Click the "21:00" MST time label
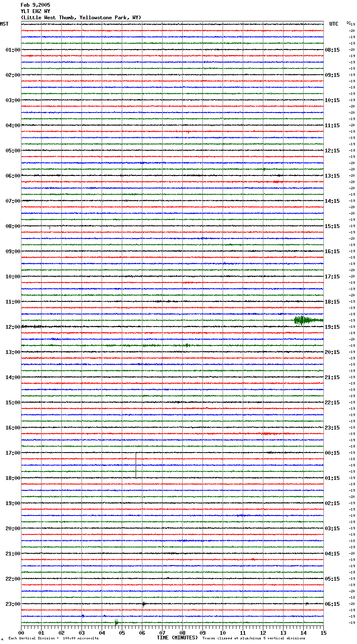Image resolution: width=357 pixels, height=644 pixels. pos(13,554)
